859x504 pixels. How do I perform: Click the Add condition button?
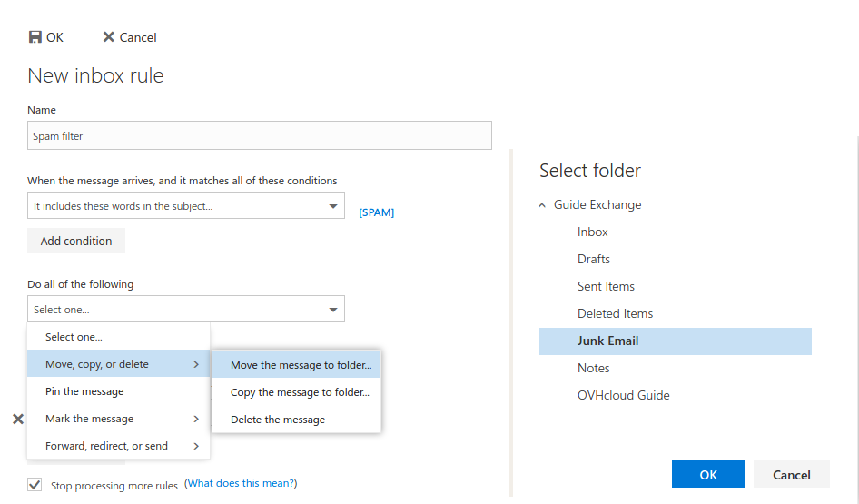(x=76, y=241)
